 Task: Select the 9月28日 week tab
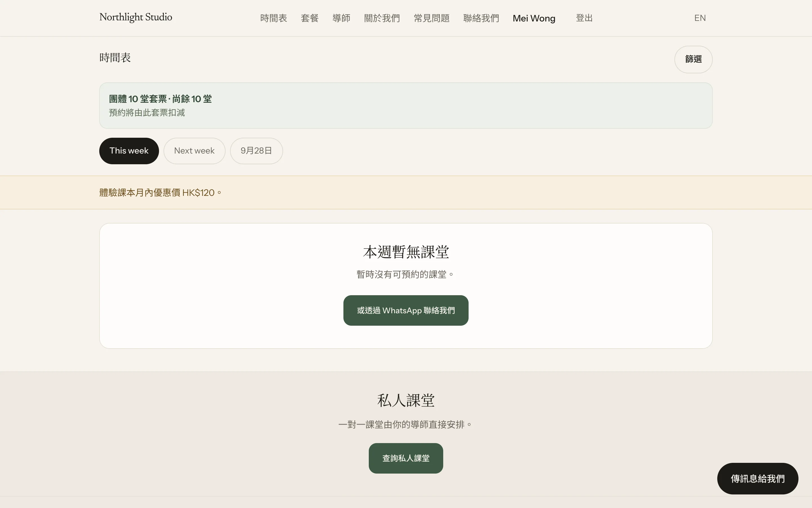tap(256, 151)
